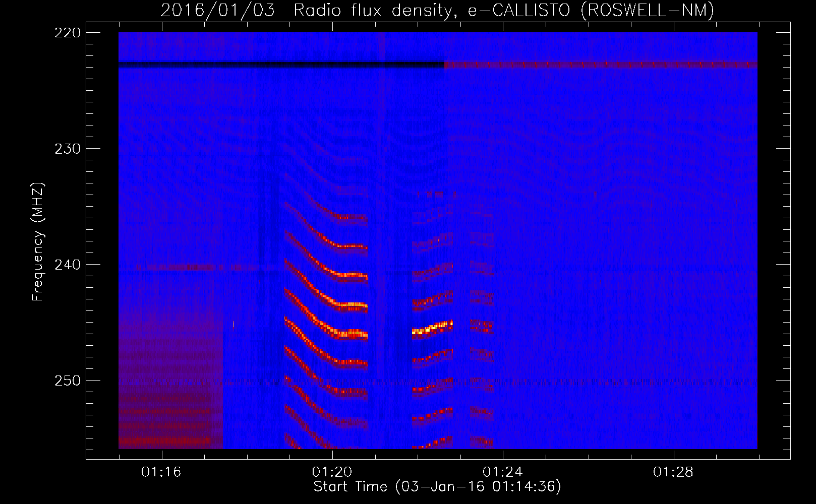Click the 230 frequency tick label
This screenshot has width=816, height=504.
pyautogui.click(x=68, y=149)
